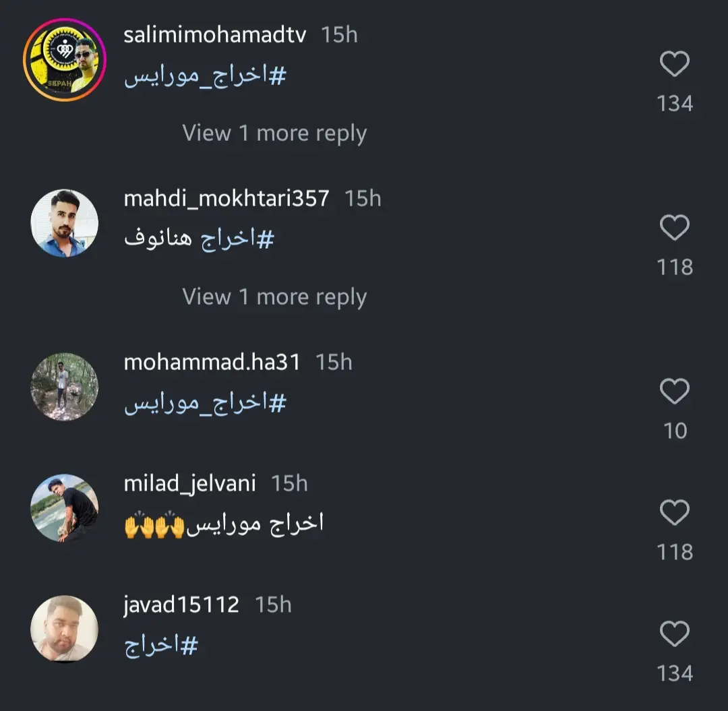Open mahdi_mokhtari357 username link
This screenshot has height=711, width=728.
(x=226, y=198)
